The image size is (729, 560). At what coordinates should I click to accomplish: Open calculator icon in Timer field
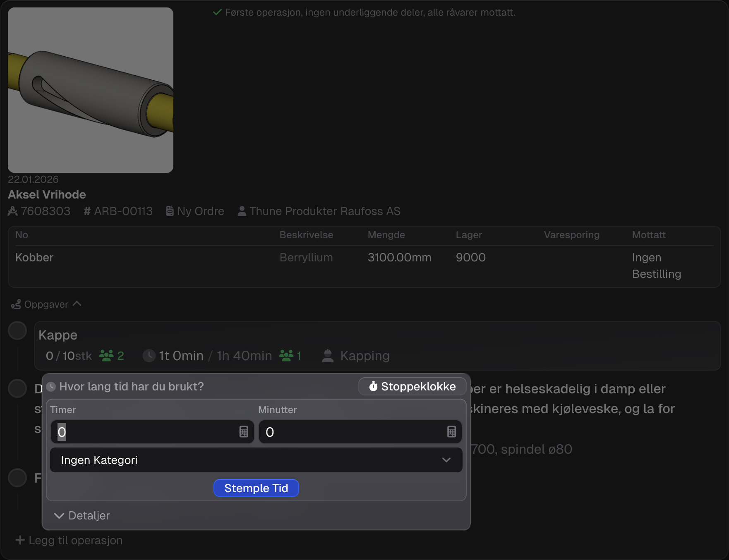(x=244, y=432)
